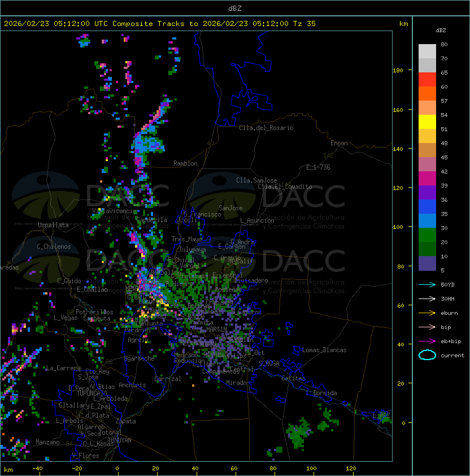Click the 'current' legend label
The image size is (470, 476).
(x=452, y=356)
